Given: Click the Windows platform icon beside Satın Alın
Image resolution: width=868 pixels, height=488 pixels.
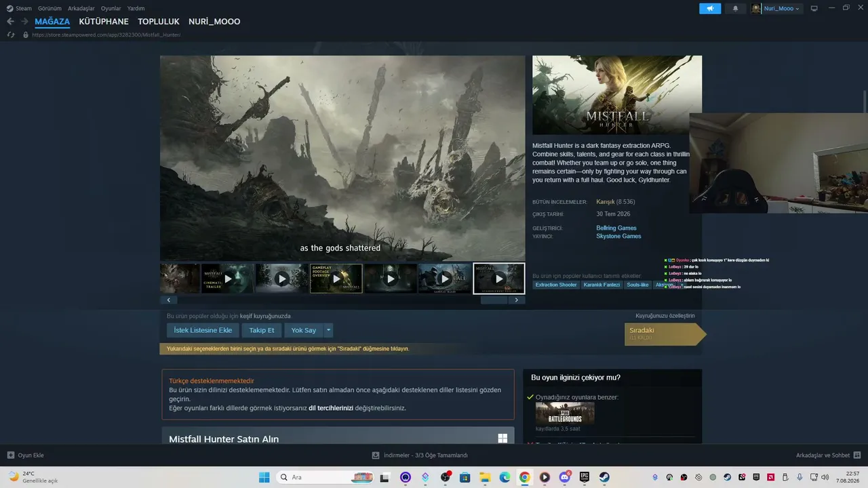Looking at the screenshot, I should (x=502, y=439).
